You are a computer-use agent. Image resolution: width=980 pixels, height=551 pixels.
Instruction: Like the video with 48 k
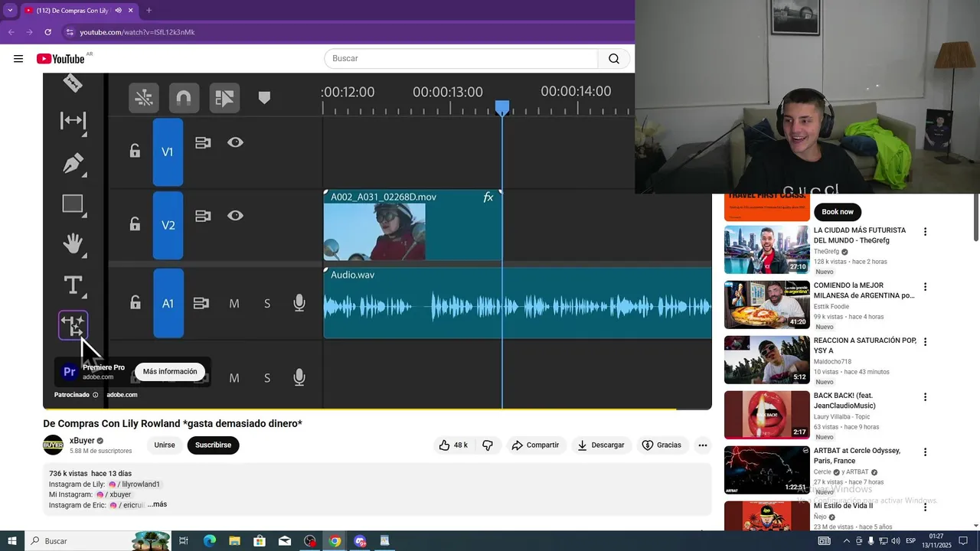453,445
